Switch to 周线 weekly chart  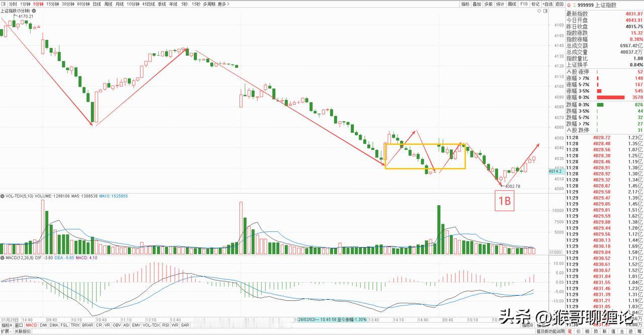point(108,4)
